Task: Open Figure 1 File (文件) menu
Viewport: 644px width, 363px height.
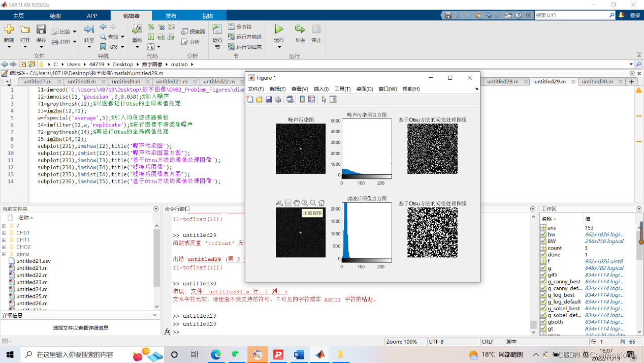Action: coord(255,89)
